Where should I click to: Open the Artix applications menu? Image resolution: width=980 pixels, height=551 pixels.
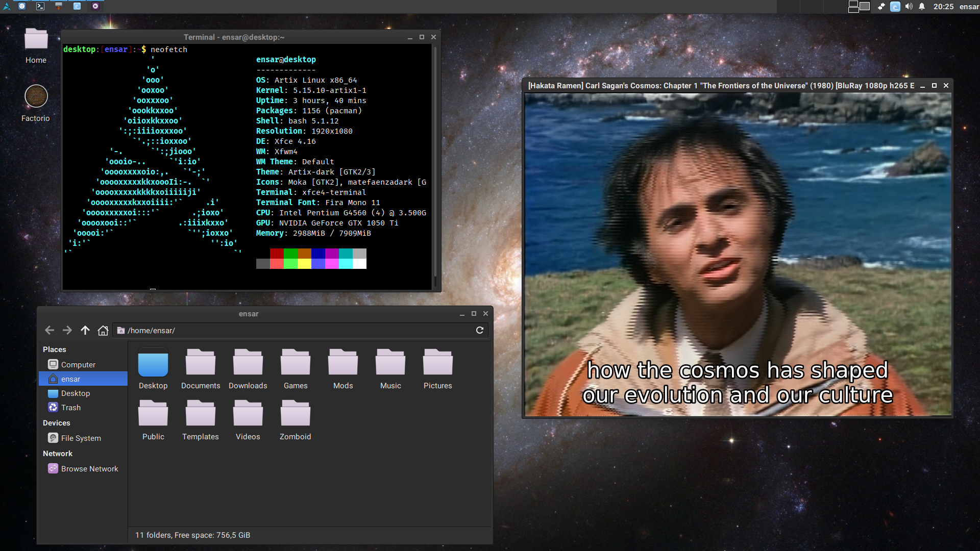click(7, 7)
